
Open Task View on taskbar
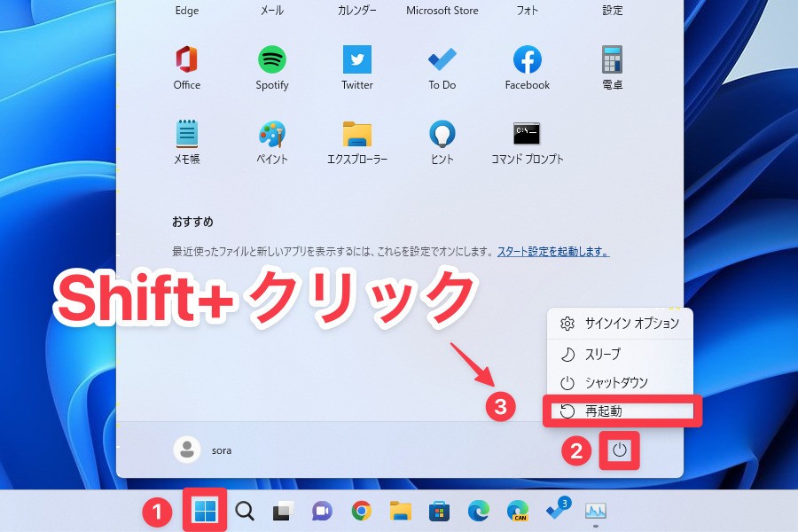(x=284, y=511)
